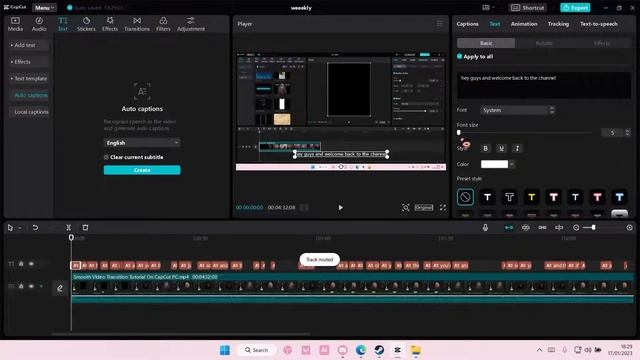Click the Split clip tool
The image size is (640, 360).
[x=69, y=227]
